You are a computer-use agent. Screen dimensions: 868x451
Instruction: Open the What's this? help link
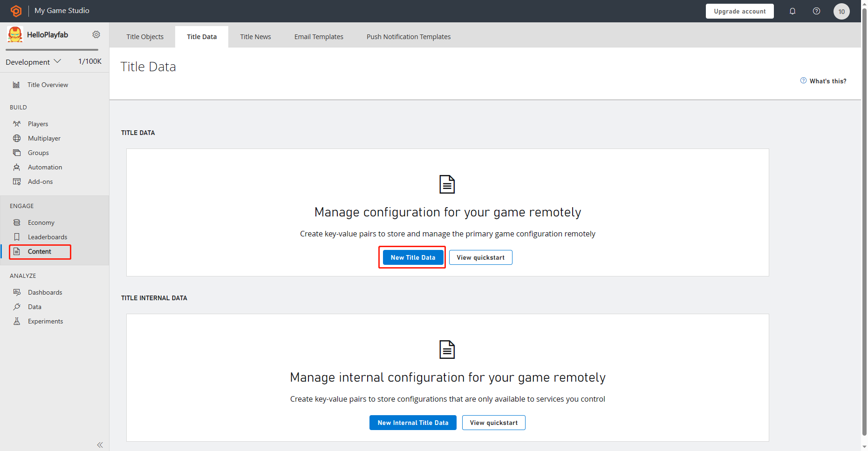pyautogui.click(x=823, y=81)
